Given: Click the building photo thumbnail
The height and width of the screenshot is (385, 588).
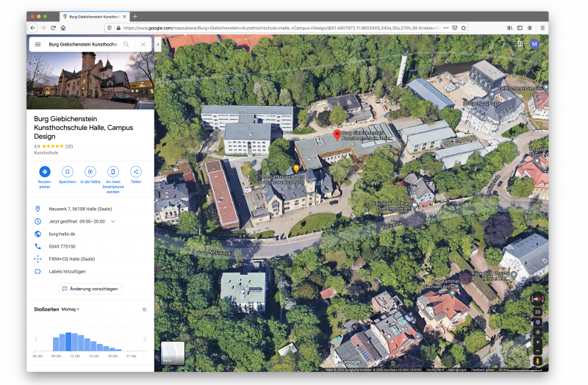Looking at the screenshot, I should point(90,80).
